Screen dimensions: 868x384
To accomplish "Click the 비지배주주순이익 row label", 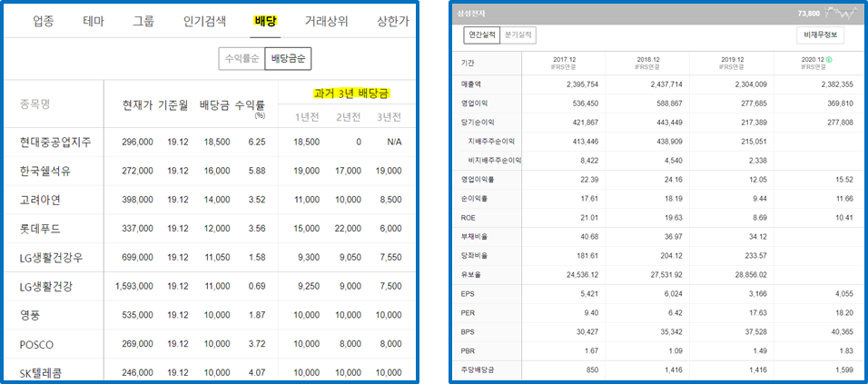I will tap(495, 161).
